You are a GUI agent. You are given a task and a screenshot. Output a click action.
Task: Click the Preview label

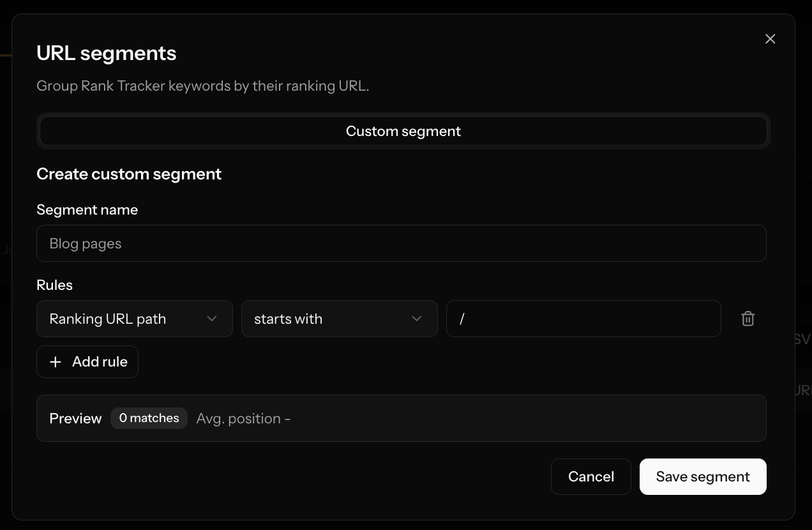pyautogui.click(x=75, y=418)
